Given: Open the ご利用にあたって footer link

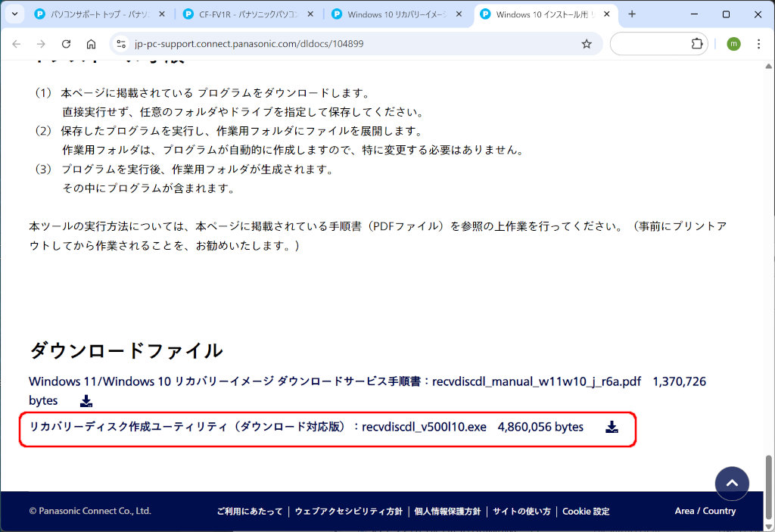Looking at the screenshot, I should (x=250, y=512).
